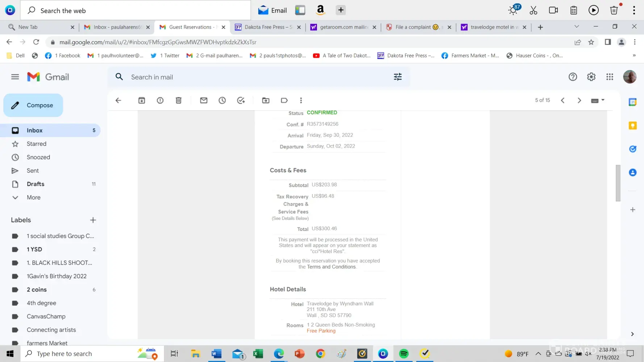Toggle the main menu hamburger button

[15, 77]
